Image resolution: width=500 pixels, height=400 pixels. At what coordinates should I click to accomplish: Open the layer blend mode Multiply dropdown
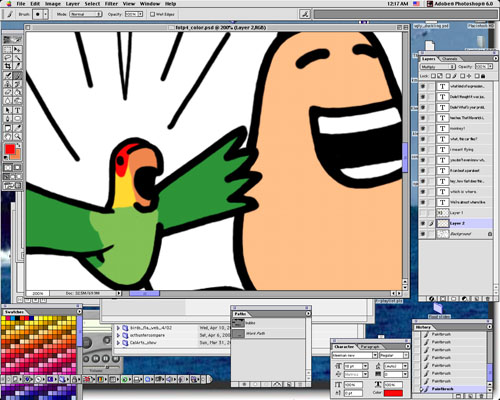pos(438,67)
